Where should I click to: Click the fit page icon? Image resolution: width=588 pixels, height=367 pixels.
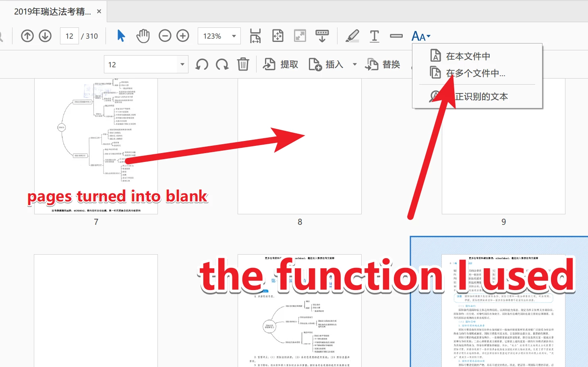278,36
